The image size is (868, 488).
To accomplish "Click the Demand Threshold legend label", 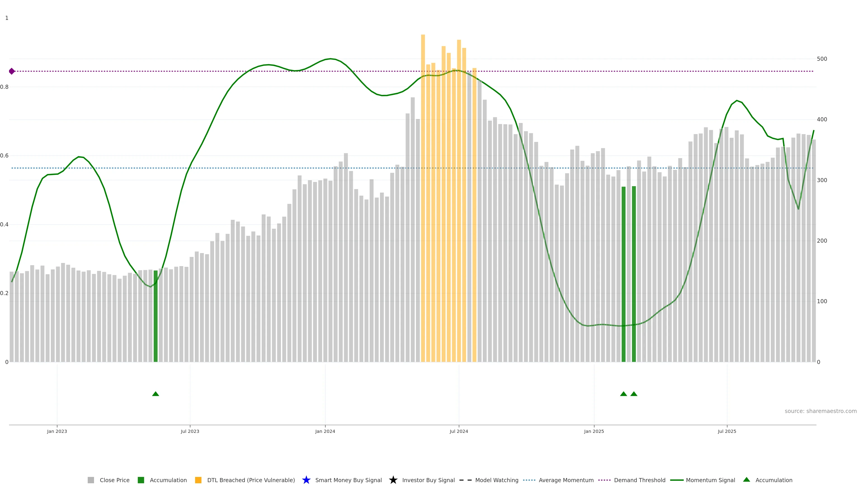I will 639,480.
